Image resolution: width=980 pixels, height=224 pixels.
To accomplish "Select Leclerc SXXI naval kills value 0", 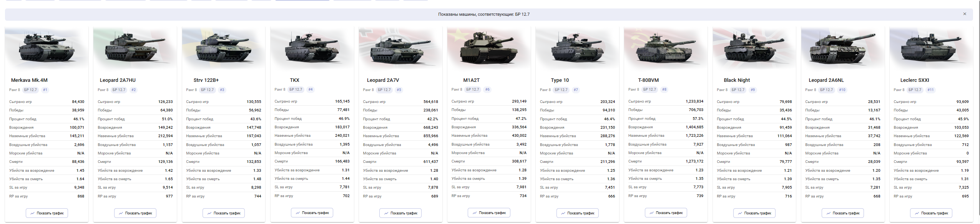I will coord(967,153).
